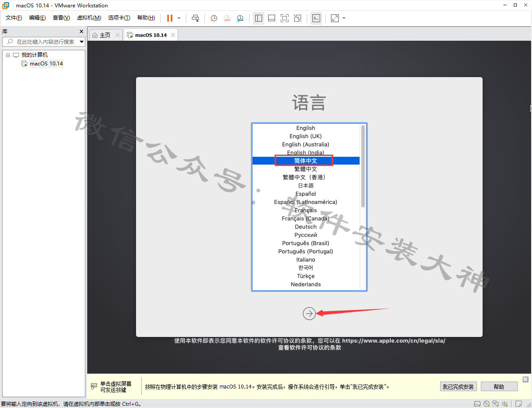The height and width of the screenshot is (408, 532).
Task: Toggle the thumbnail bar view
Action: (272, 18)
